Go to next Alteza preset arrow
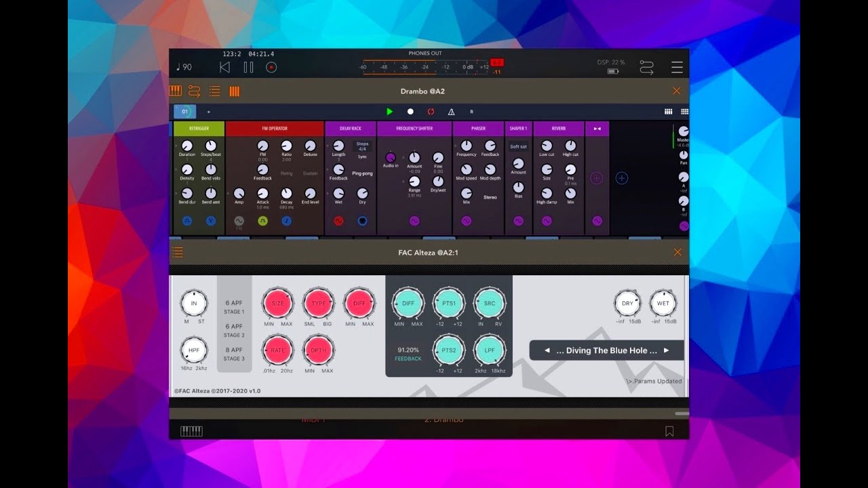This screenshot has width=868, height=488. tap(666, 350)
